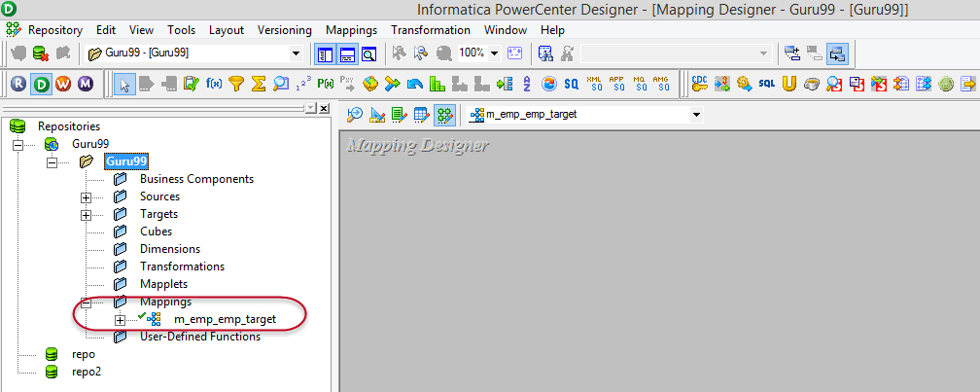Launch the Workflow Monitor 'M' icon
Viewport: 980px width, 392px height.
click(86, 84)
